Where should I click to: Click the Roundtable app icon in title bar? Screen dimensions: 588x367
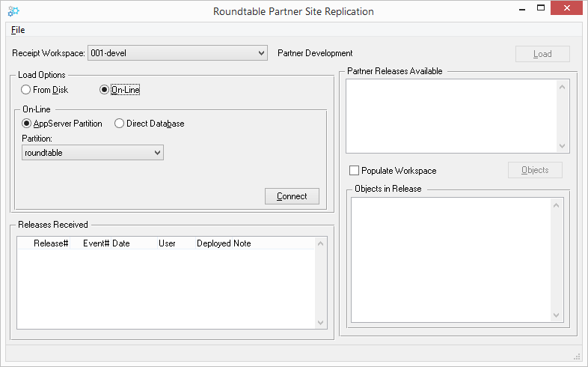click(x=13, y=11)
